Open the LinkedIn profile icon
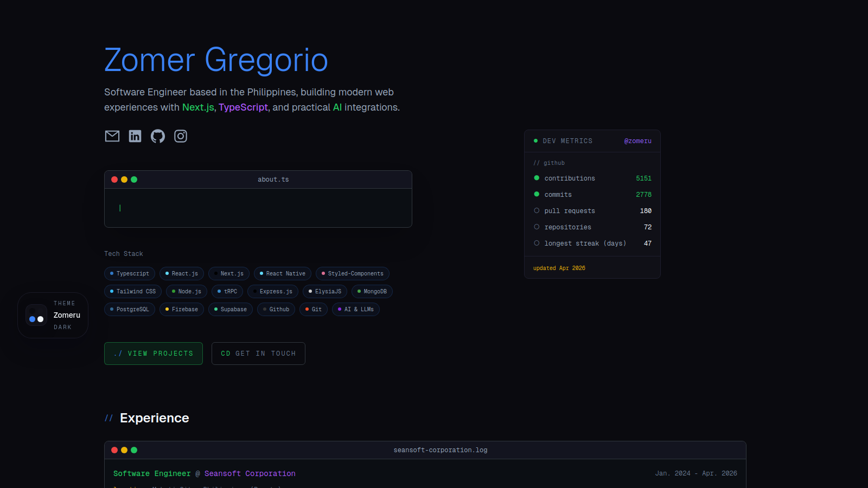The width and height of the screenshot is (868, 488). (135, 136)
